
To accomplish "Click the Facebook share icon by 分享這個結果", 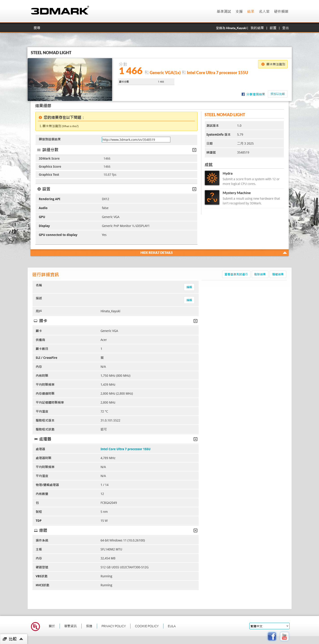I will point(243,94).
